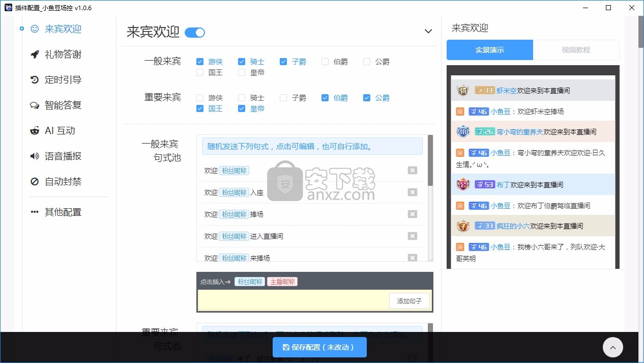Check 伯爵 under 一般来宾
The height and width of the screenshot is (363, 644).
(325, 62)
